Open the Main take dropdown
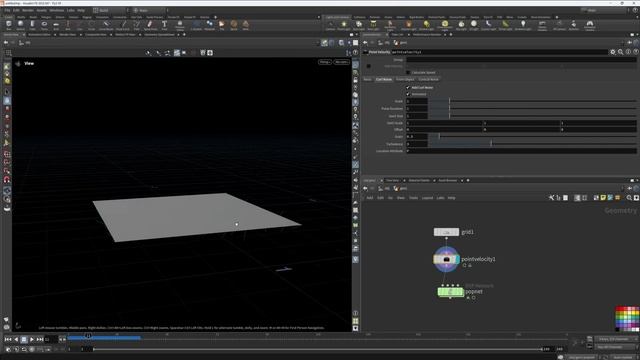 (149, 10)
